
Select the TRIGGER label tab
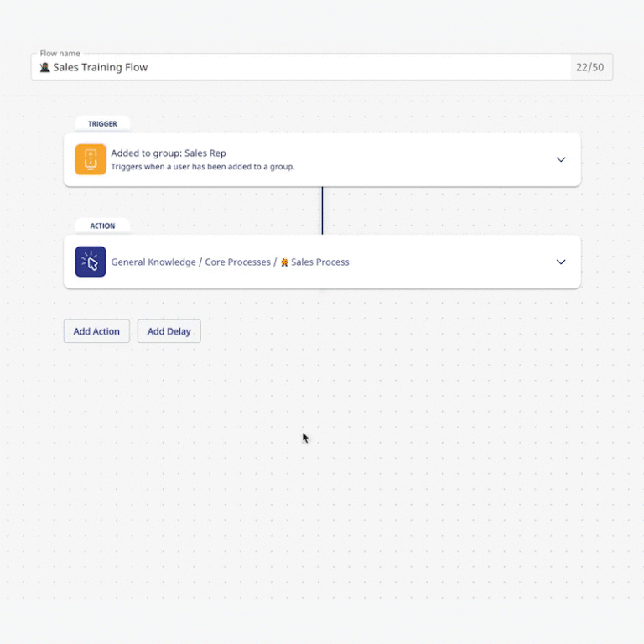[102, 124]
